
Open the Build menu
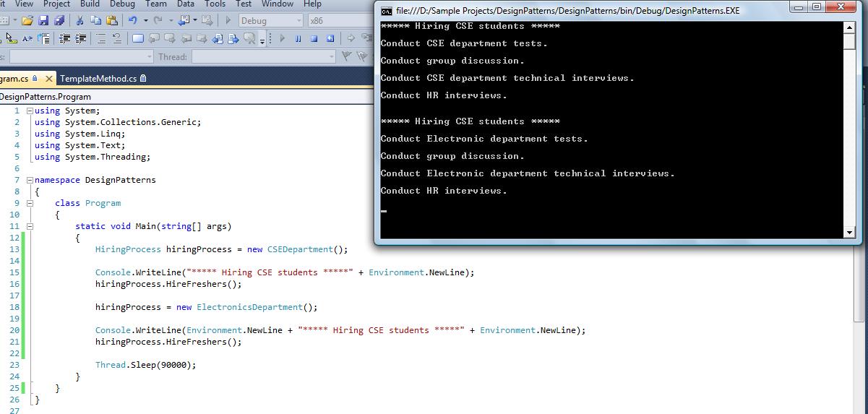pyautogui.click(x=90, y=4)
